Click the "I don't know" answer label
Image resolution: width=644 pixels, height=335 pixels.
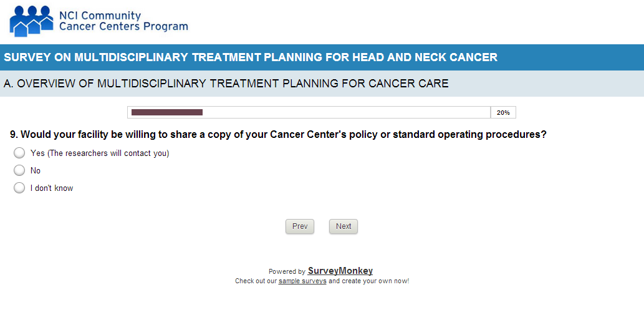coord(52,188)
